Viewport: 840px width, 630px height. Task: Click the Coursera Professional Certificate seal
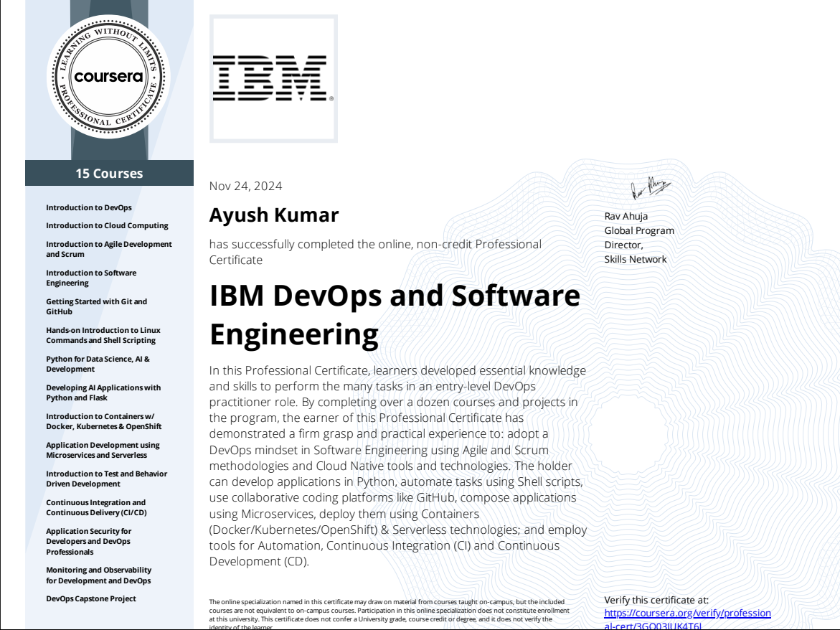(109, 77)
